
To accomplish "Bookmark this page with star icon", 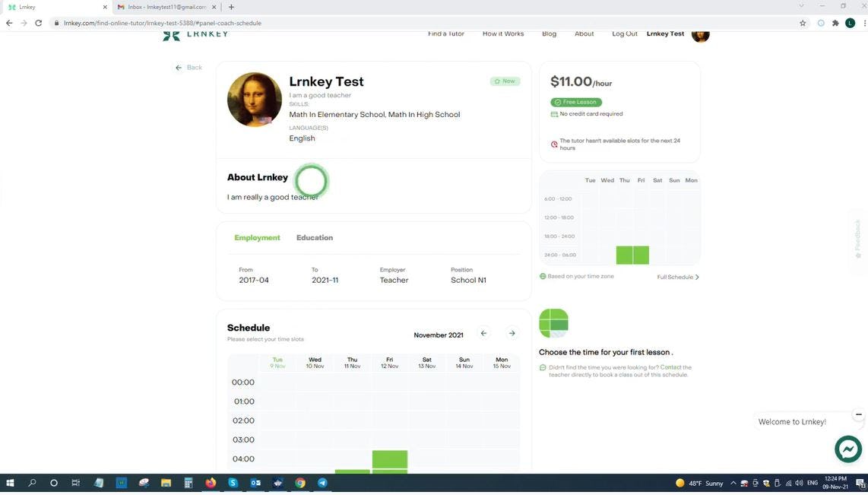I will pos(803,23).
